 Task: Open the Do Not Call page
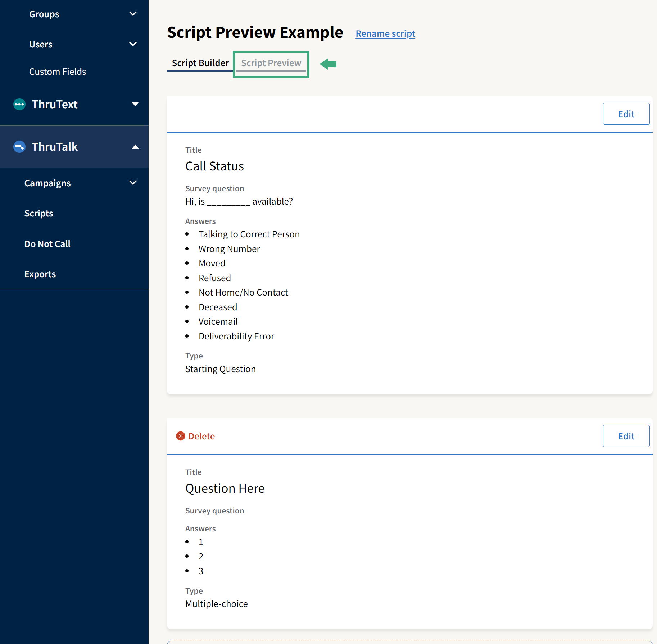click(x=47, y=243)
